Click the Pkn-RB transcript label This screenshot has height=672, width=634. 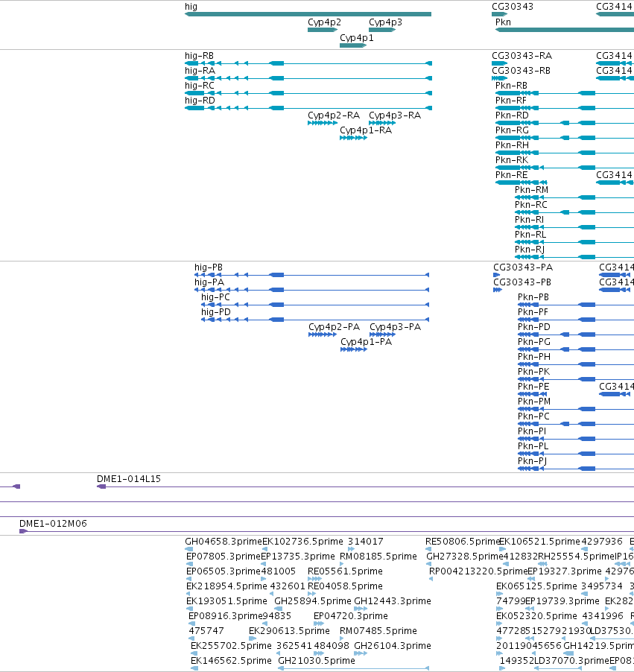click(x=511, y=86)
